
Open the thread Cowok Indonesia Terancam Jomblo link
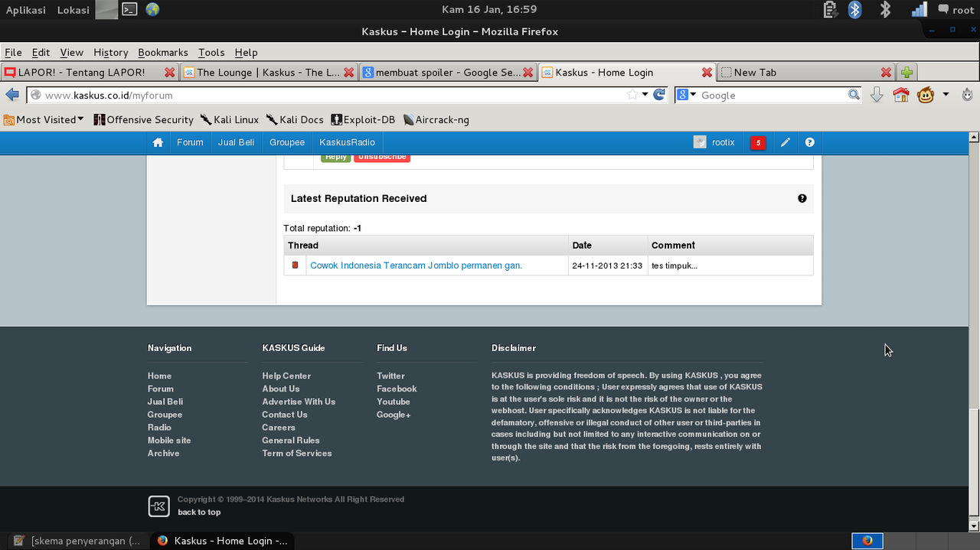pyautogui.click(x=416, y=265)
